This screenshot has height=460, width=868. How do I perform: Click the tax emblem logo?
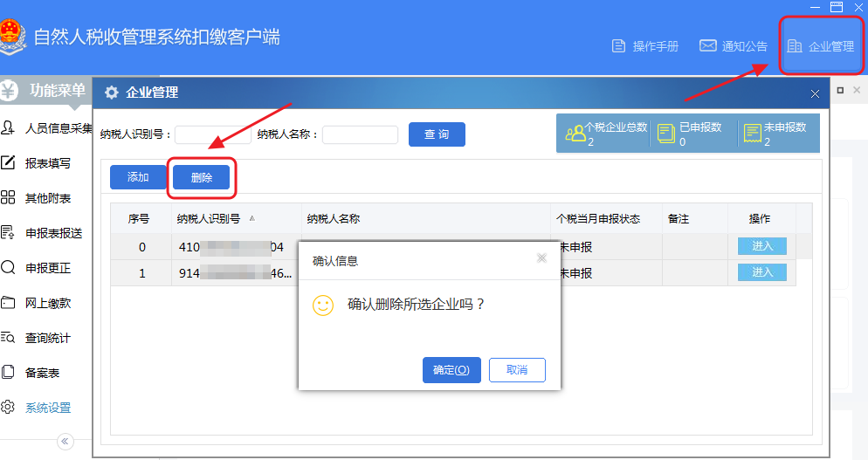click(x=11, y=36)
